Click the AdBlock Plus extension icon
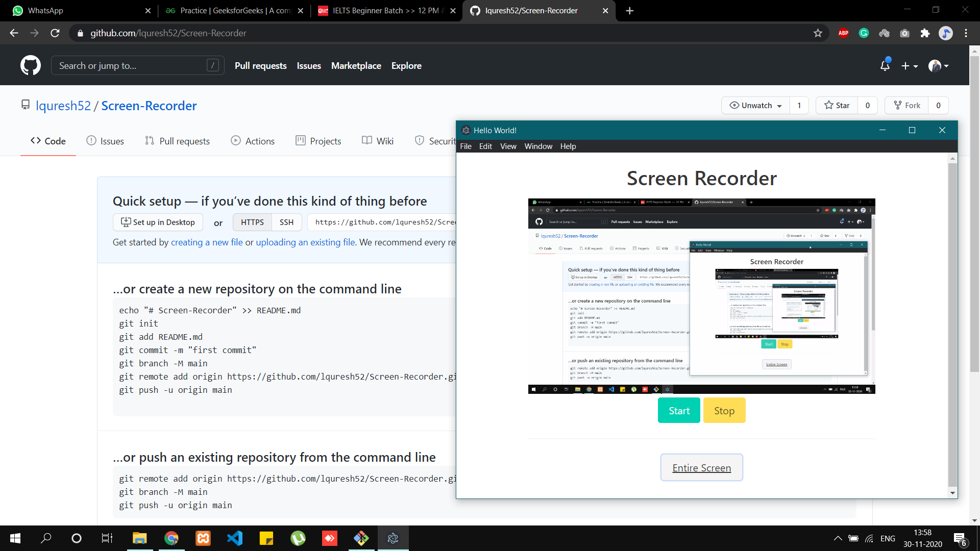This screenshot has width=980, height=551. click(843, 33)
